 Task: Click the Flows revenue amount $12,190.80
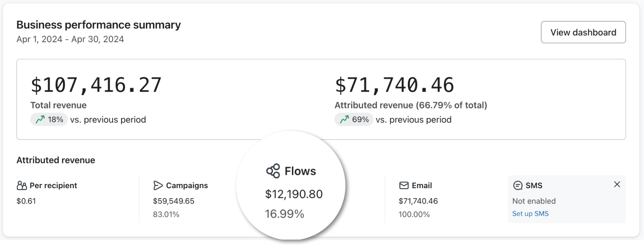294,194
